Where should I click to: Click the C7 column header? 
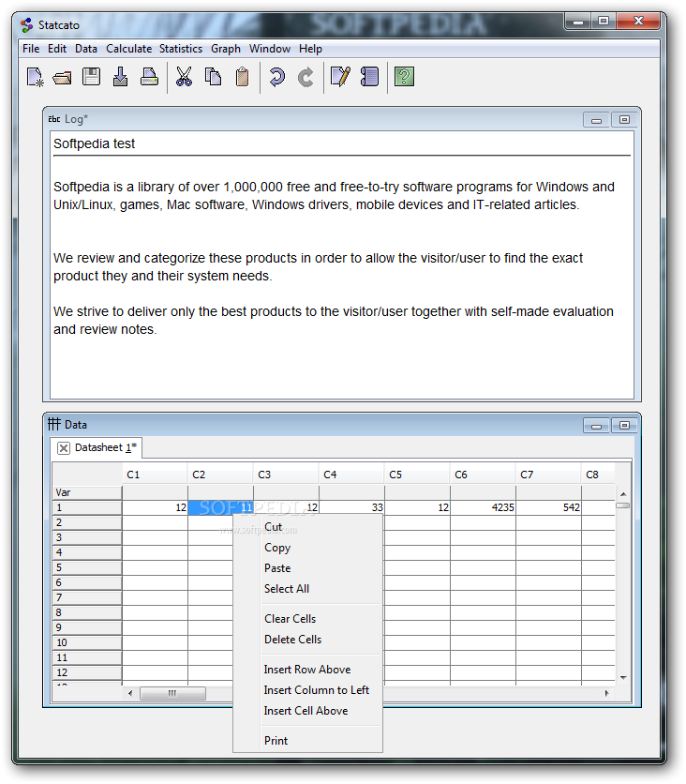pyautogui.click(x=548, y=475)
